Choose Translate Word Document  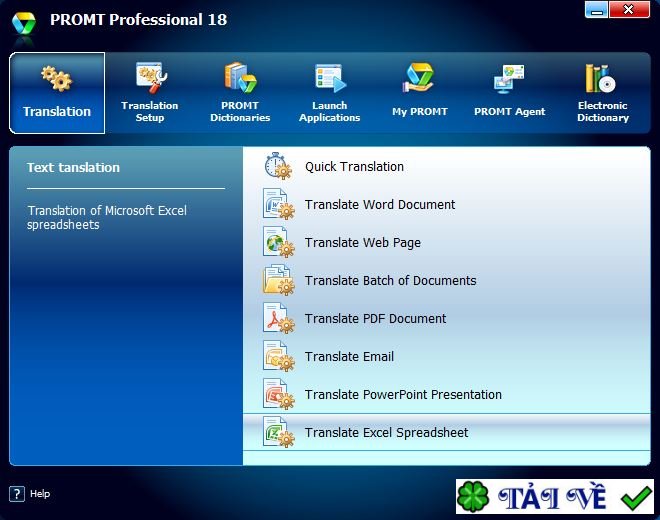point(380,205)
